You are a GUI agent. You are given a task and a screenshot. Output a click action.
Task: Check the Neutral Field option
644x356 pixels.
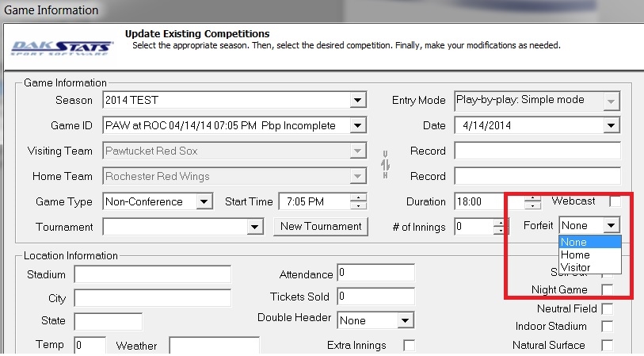click(x=607, y=308)
